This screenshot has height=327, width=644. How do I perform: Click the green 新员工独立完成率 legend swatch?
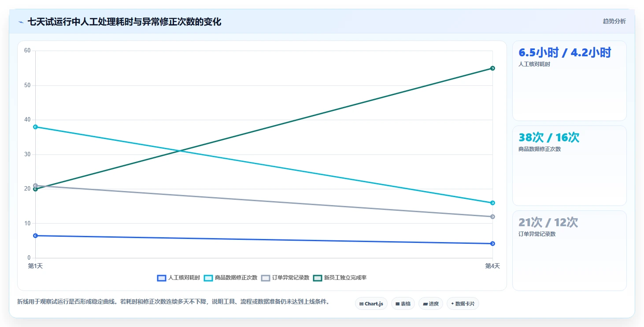coord(318,278)
